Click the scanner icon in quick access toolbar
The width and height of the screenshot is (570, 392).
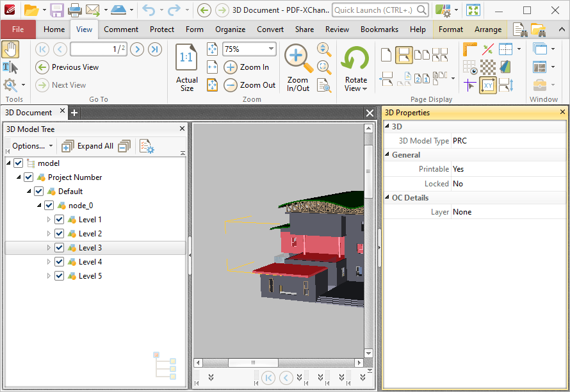[118, 10]
